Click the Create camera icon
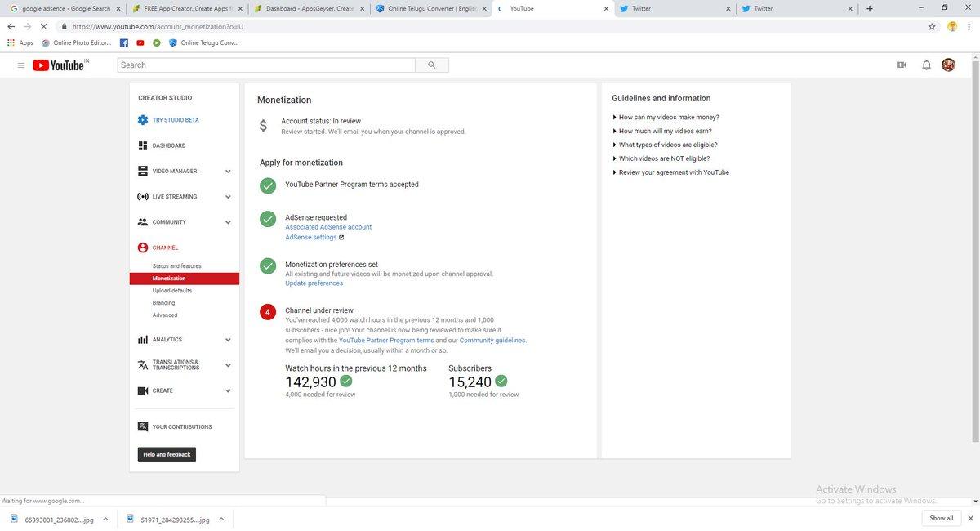 [x=143, y=390]
